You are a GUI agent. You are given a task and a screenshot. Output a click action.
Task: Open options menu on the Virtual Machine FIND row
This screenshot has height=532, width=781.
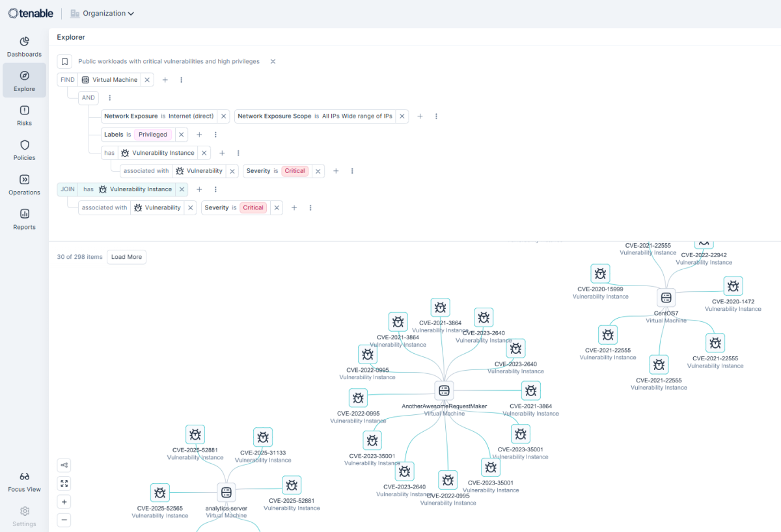click(x=181, y=79)
